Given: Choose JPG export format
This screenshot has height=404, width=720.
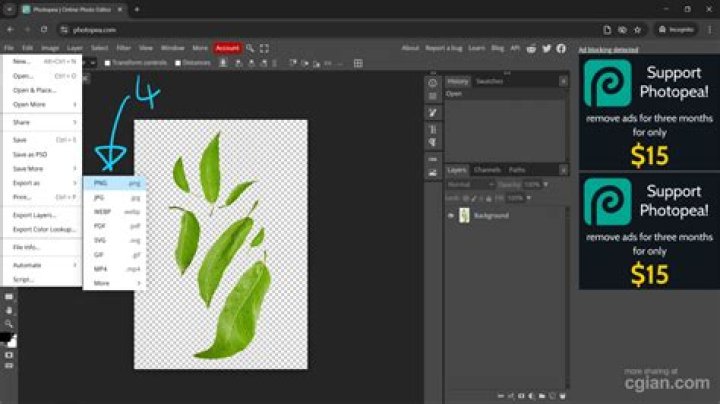Looking at the screenshot, I should [x=114, y=197].
